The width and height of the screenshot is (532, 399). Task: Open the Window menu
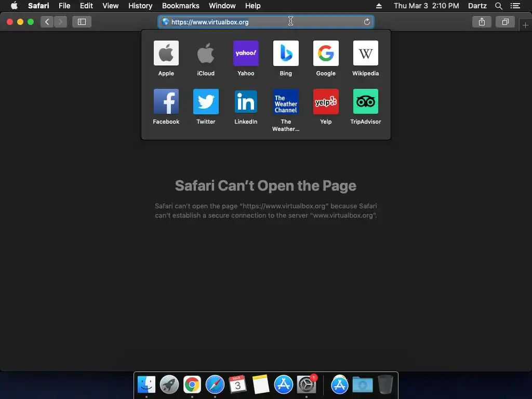tap(222, 6)
